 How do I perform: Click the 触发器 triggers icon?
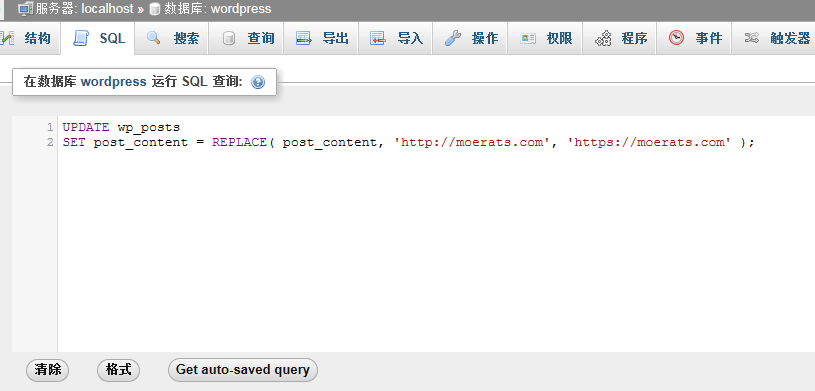point(752,38)
